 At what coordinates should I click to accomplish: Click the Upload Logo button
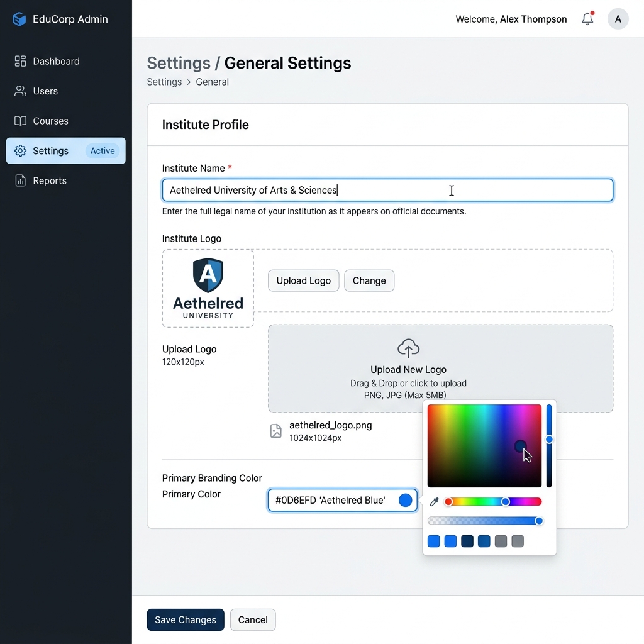[304, 280]
